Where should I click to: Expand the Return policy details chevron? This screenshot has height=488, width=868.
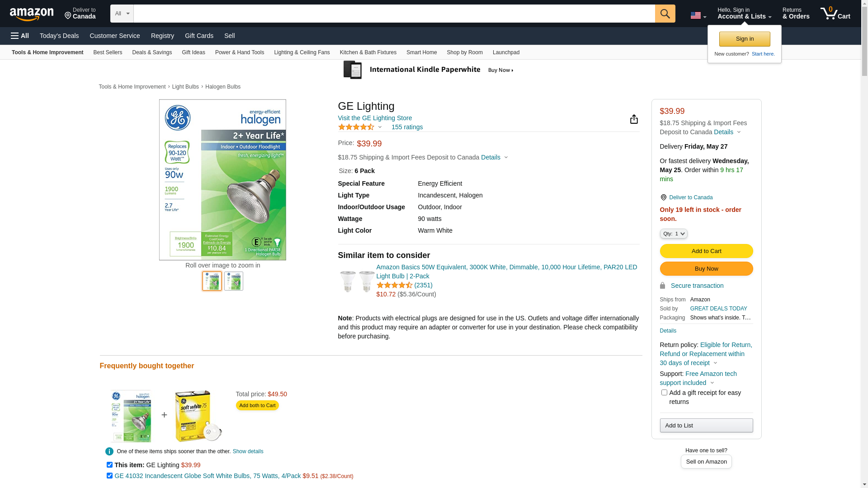715,363
